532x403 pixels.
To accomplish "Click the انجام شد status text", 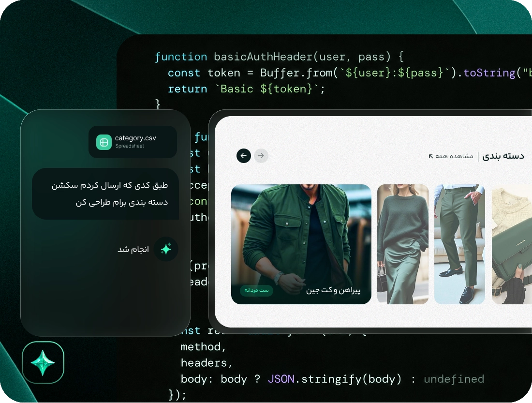I will click(x=133, y=249).
